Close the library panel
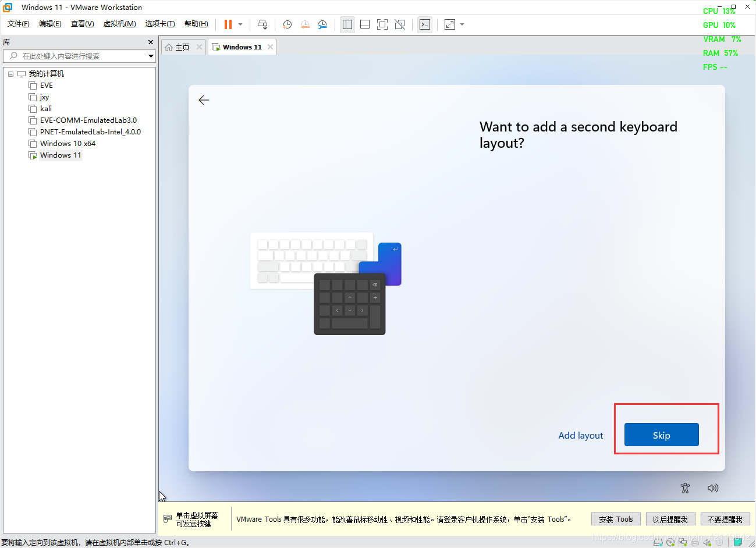756x548 pixels. pyautogui.click(x=151, y=42)
